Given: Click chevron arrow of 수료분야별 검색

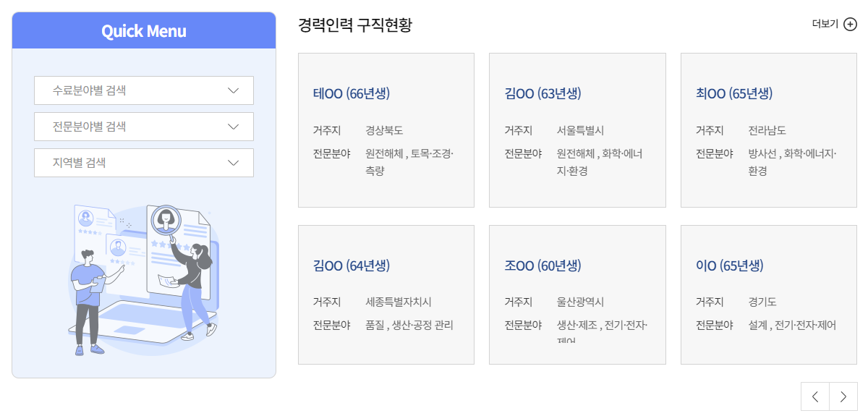Looking at the screenshot, I should pyautogui.click(x=233, y=90).
